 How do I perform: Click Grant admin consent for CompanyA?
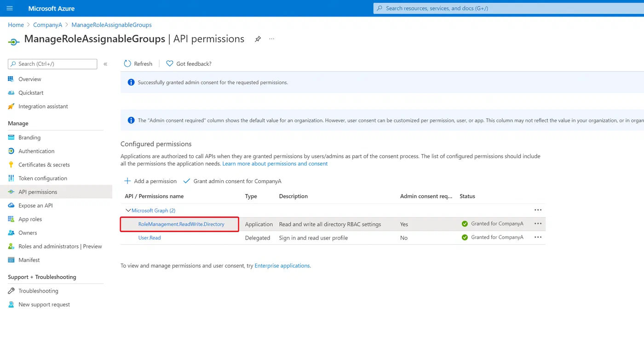click(237, 181)
